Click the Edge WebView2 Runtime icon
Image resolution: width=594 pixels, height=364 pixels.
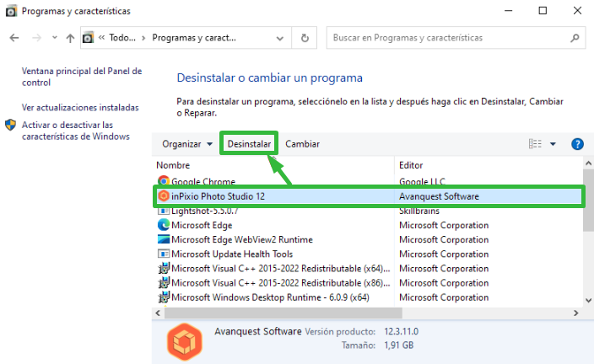click(164, 239)
